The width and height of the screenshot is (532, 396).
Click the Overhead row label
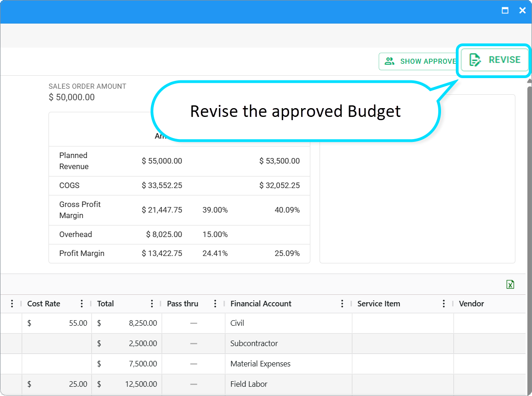tap(76, 234)
